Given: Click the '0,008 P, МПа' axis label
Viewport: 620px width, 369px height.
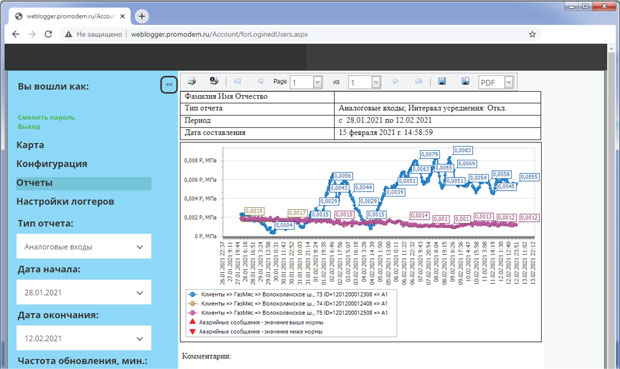Looking at the screenshot, I should [200, 161].
